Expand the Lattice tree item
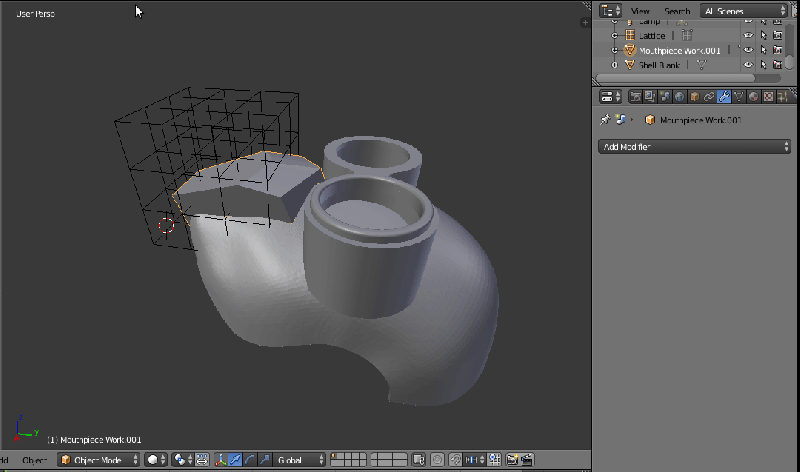The image size is (800, 472). click(x=615, y=35)
